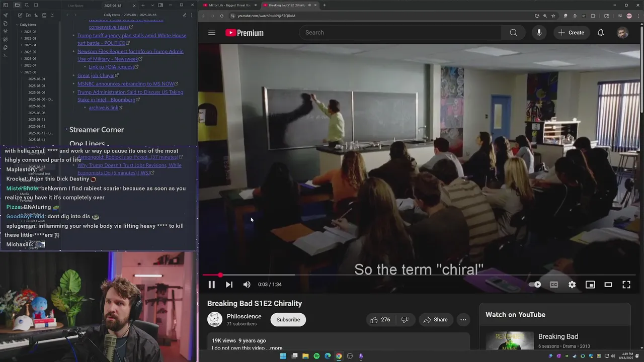Click the browser address bar URL
The width and height of the screenshot is (644, 362).
point(266,16)
